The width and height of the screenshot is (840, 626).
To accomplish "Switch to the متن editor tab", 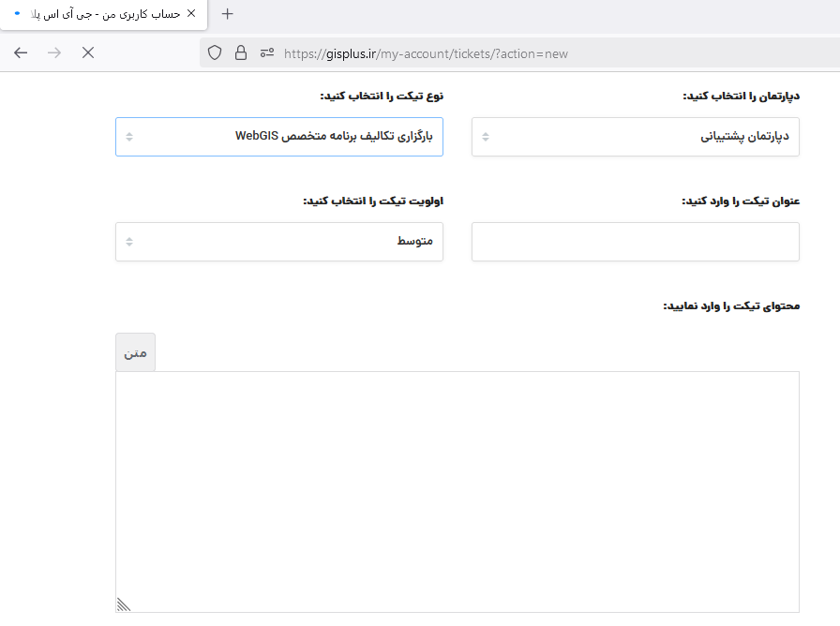I will [x=136, y=352].
